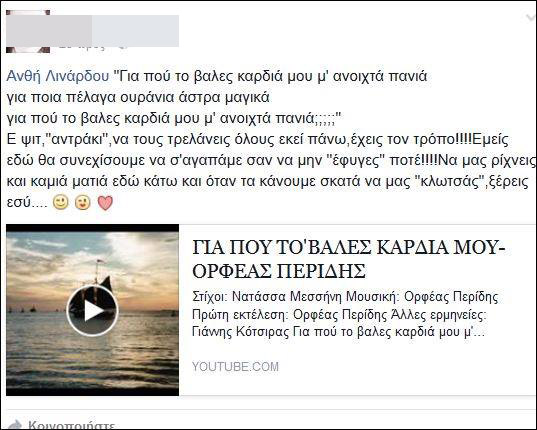This screenshot has height=430, width=537.
Task: Click the description starting Στίχοι: Νατάσσα Μεσσήνη
Action: point(345,314)
